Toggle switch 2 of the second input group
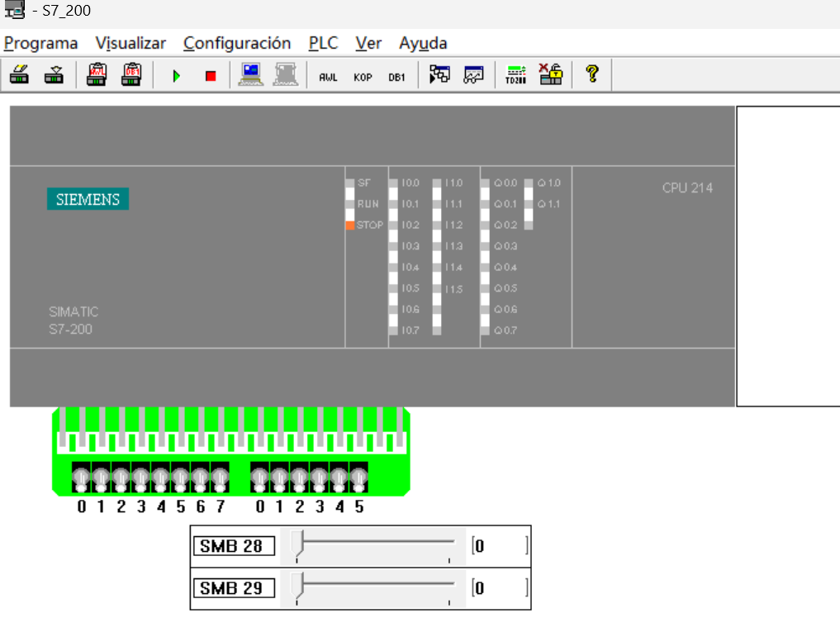 point(299,478)
